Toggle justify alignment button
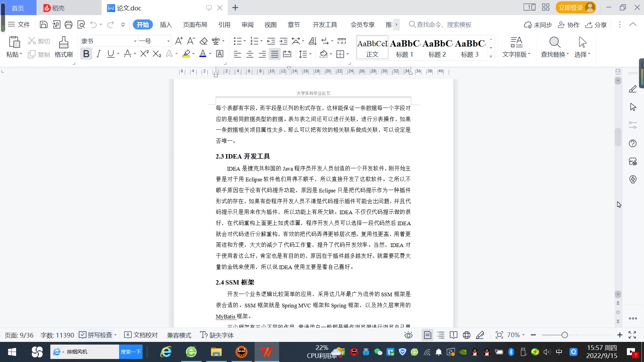 275,54
